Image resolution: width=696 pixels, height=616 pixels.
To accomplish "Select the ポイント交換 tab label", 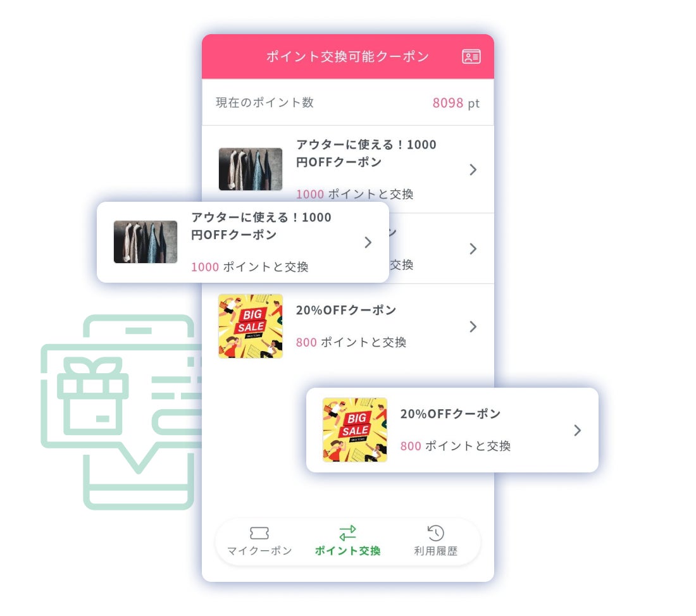I will tap(347, 551).
